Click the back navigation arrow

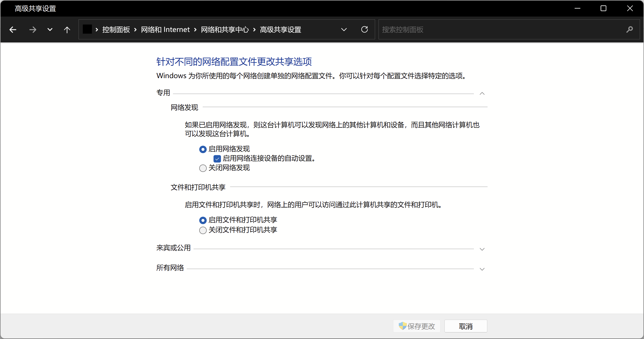(13, 30)
